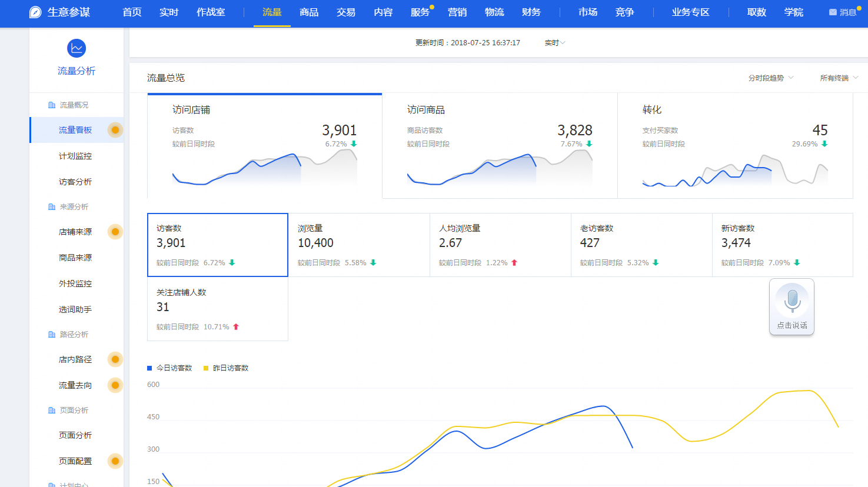Click the 更新时间 2018-07-25 timestamp
Viewport: 868px width, 487px height.
pos(468,43)
